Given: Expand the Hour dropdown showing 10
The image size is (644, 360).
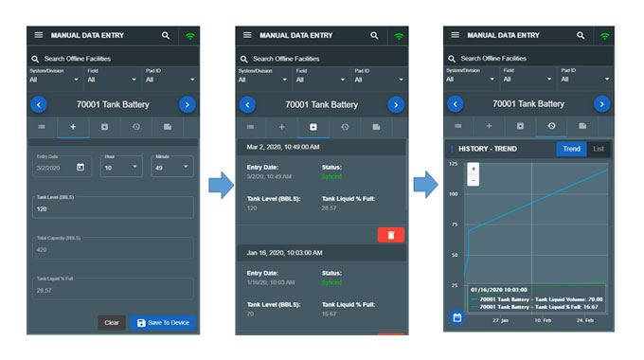Looking at the screenshot, I should pyautogui.click(x=121, y=167).
